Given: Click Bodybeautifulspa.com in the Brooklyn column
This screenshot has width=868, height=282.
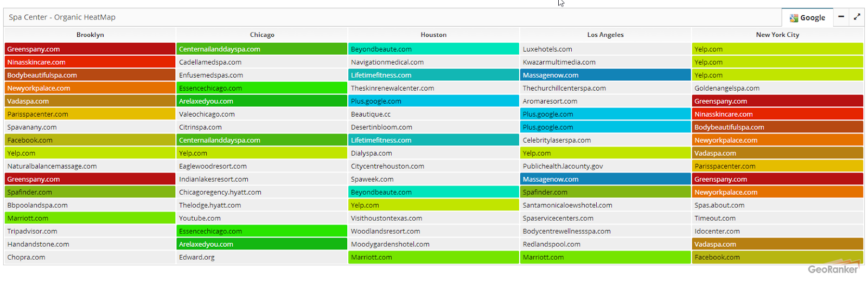Looking at the screenshot, I should click(x=90, y=75).
